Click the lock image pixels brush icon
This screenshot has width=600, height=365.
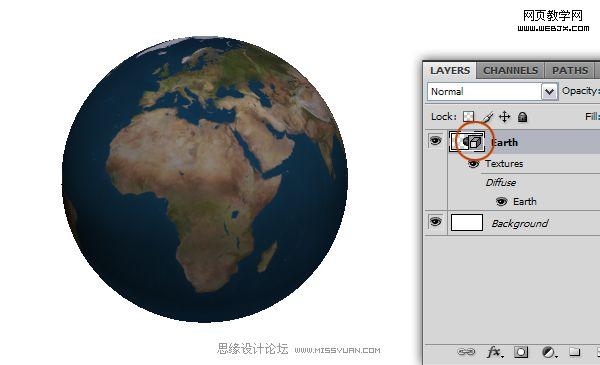(x=487, y=117)
